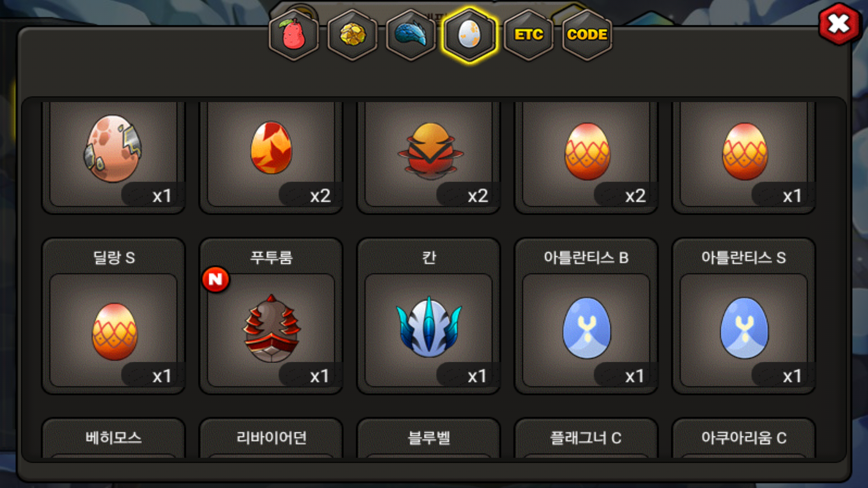Select the 딜랑 S egg
This screenshot has width=868, height=488.
click(113, 316)
